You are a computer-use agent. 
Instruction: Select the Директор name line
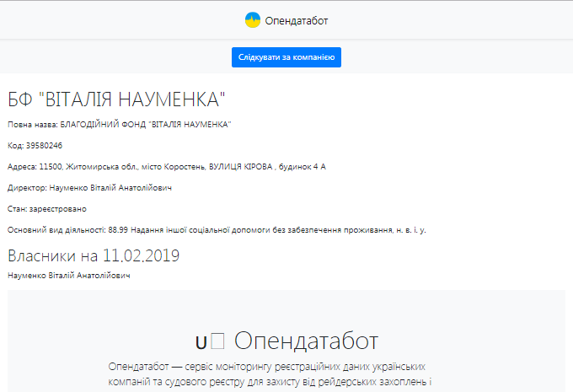(89, 188)
